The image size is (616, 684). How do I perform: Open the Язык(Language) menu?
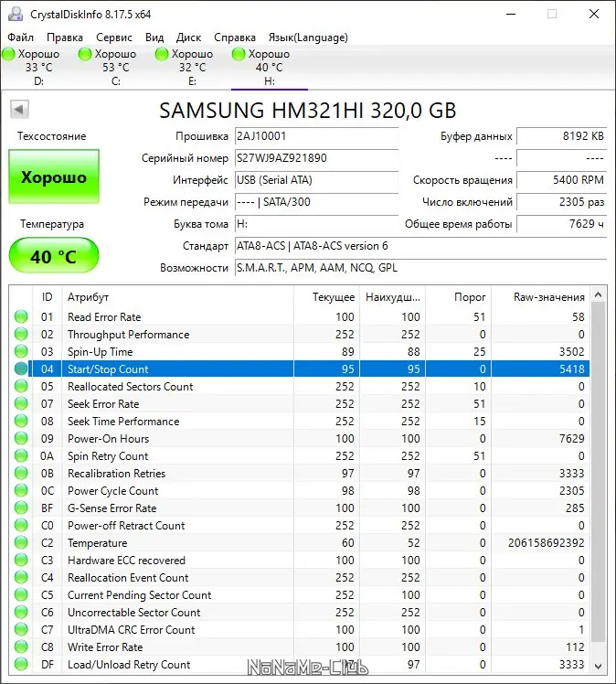click(x=308, y=37)
